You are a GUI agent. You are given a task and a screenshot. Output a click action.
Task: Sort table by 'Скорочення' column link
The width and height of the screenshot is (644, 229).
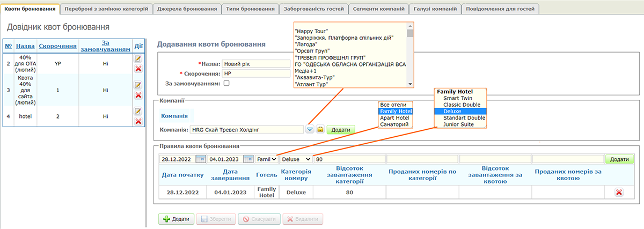(58, 46)
